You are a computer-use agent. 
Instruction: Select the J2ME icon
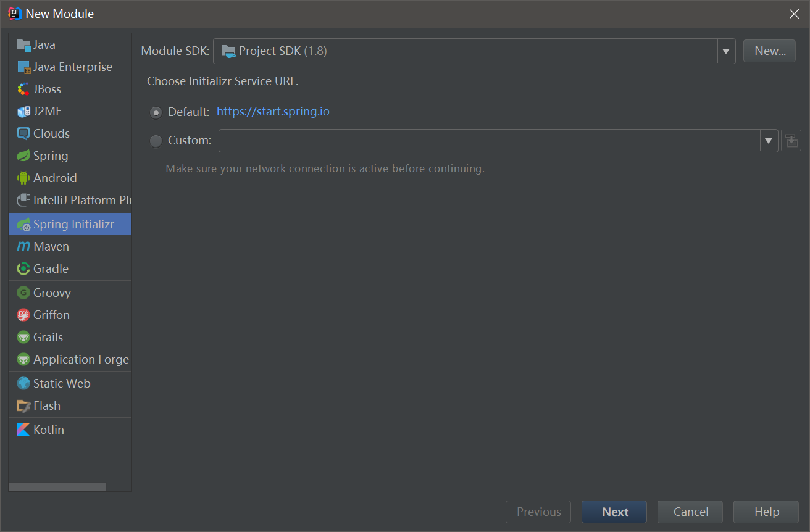pyautogui.click(x=23, y=112)
